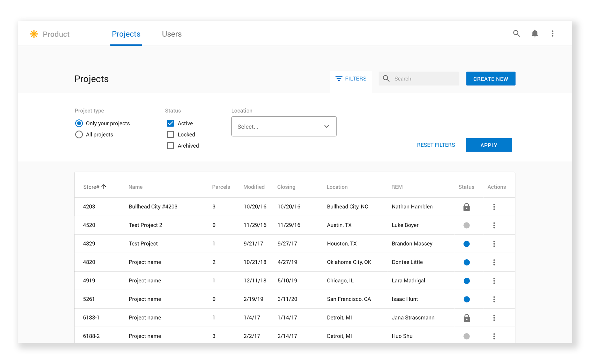Open search from the top bar magnifier

(517, 33)
